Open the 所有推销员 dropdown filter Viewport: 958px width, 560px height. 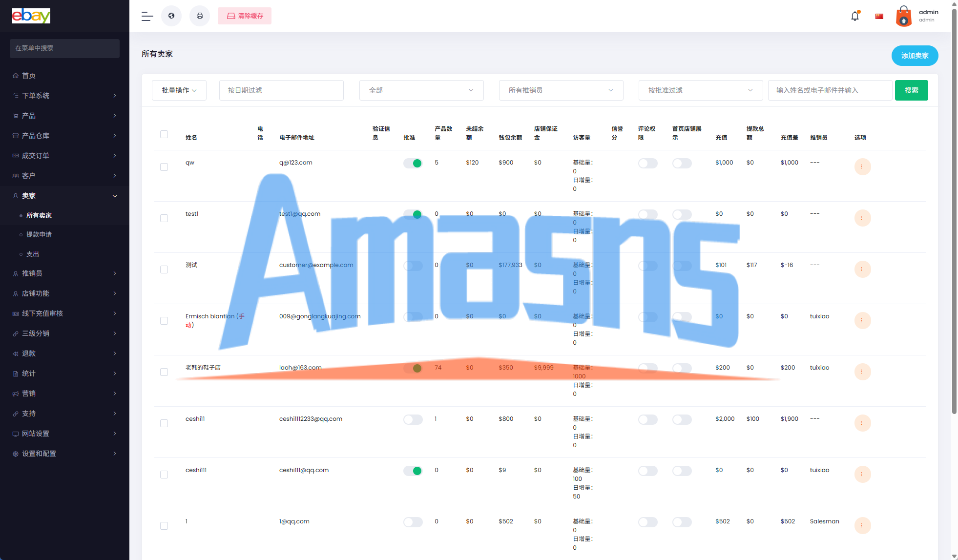coord(561,90)
